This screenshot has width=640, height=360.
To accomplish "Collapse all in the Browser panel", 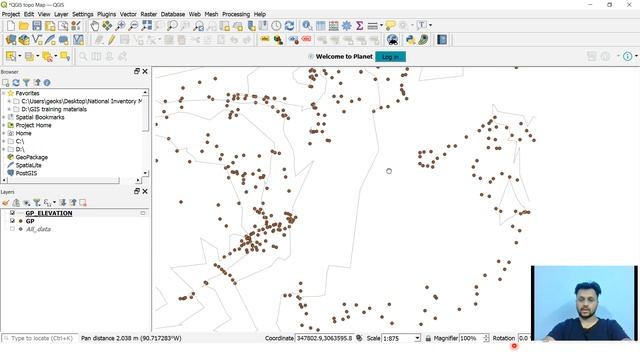I will tap(37, 82).
